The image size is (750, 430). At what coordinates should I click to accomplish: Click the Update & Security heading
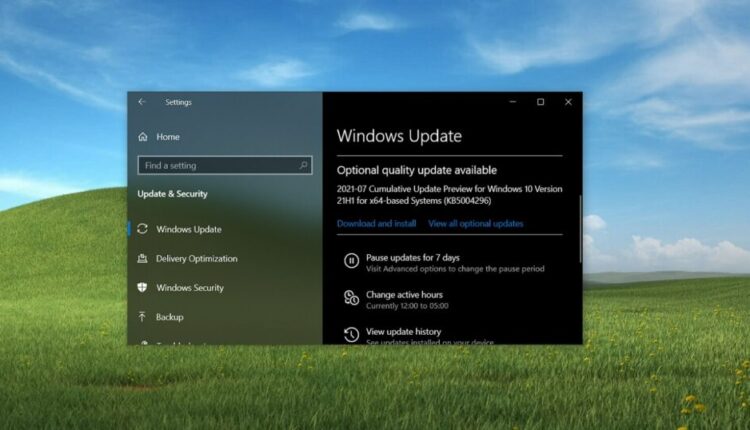[x=173, y=194]
